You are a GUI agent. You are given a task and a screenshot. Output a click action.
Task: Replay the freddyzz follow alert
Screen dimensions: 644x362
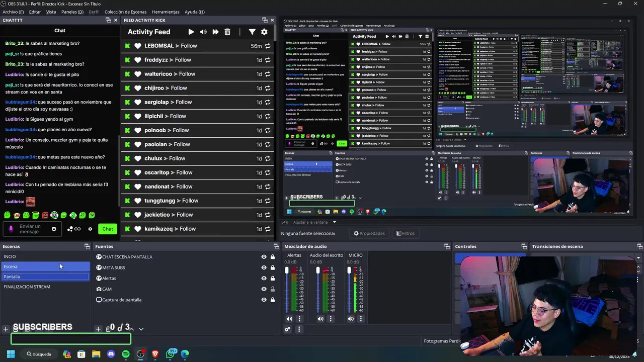(x=268, y=60)
